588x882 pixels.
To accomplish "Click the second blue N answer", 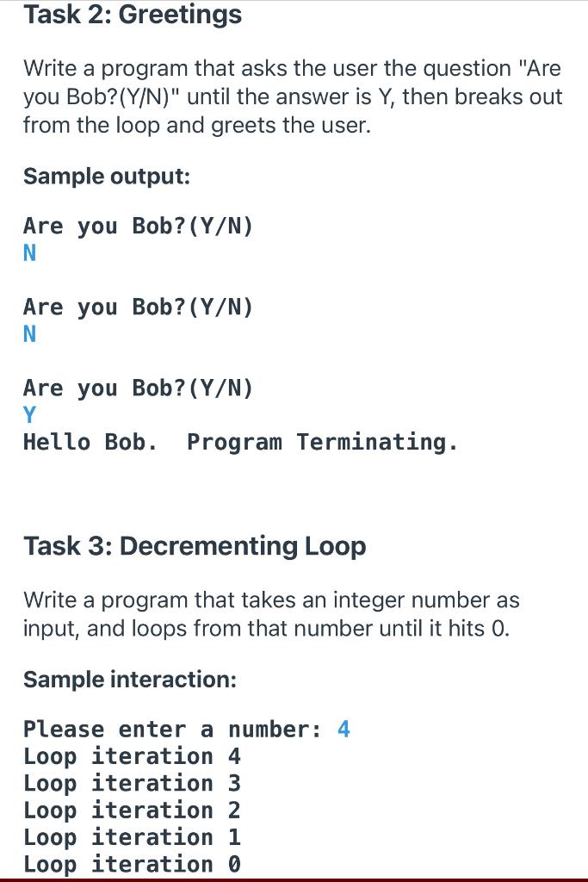I will pos(30,334).
